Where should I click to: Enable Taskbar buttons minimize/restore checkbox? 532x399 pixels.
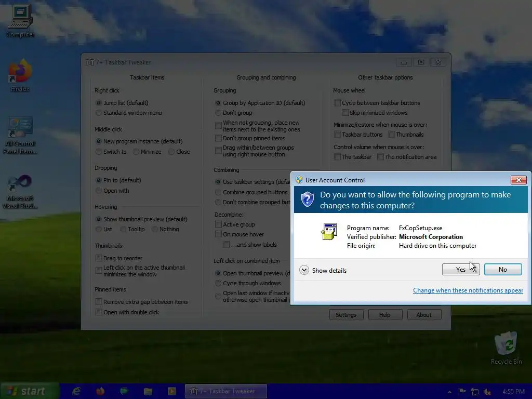point(338,135)
